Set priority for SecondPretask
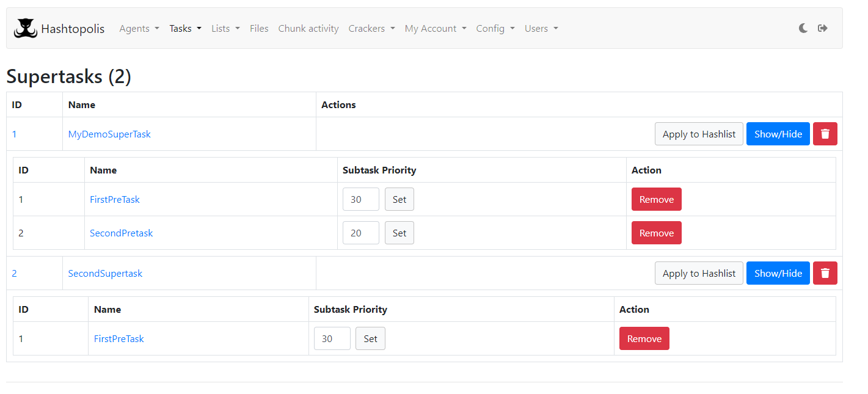Image resolution: width=868 pixels, height=394 pixels. (x=399, y=233)
